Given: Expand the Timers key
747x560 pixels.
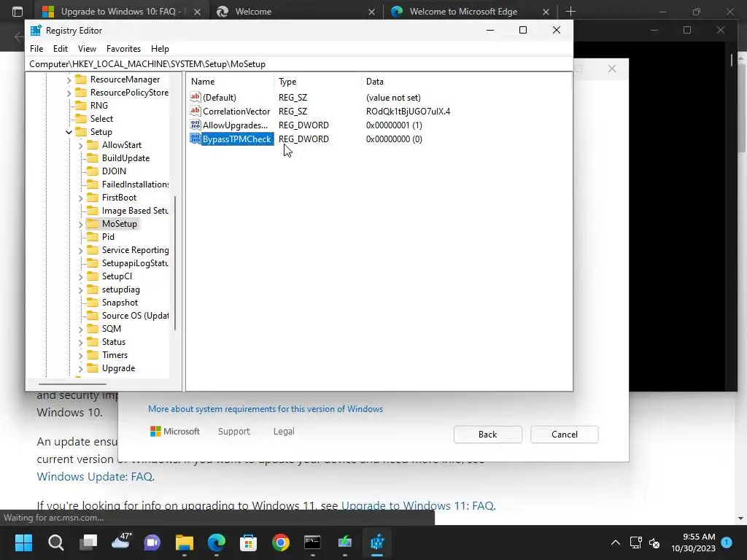Looking at the screenshot, I should tap(80, 355).
